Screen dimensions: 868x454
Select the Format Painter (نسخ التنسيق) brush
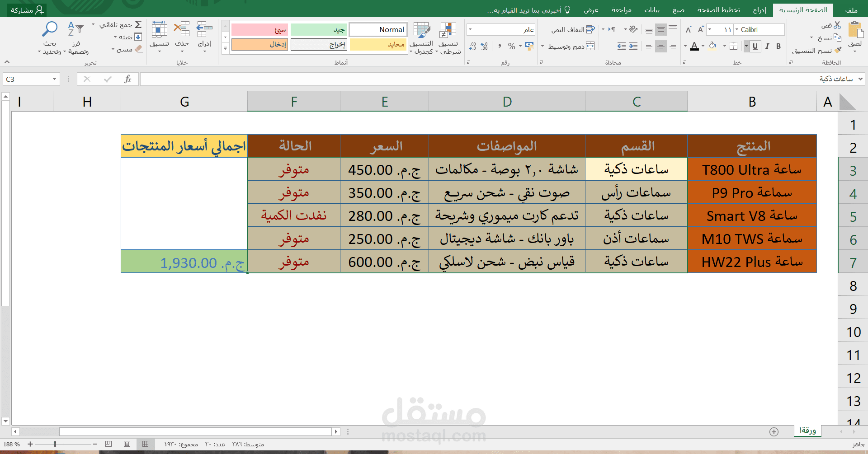pyautogui.click(x=838, y=50)
